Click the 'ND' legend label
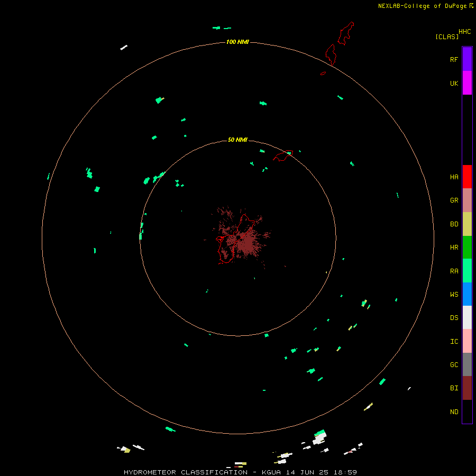The width and height of the screenshot is (476, 476). 454,412
